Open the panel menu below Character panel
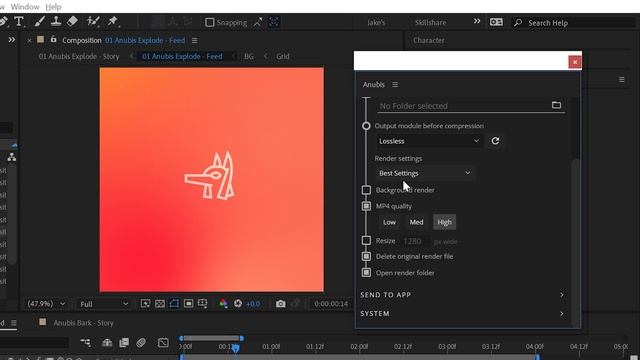This screenshot has width=640, height=360. [622, 80]
